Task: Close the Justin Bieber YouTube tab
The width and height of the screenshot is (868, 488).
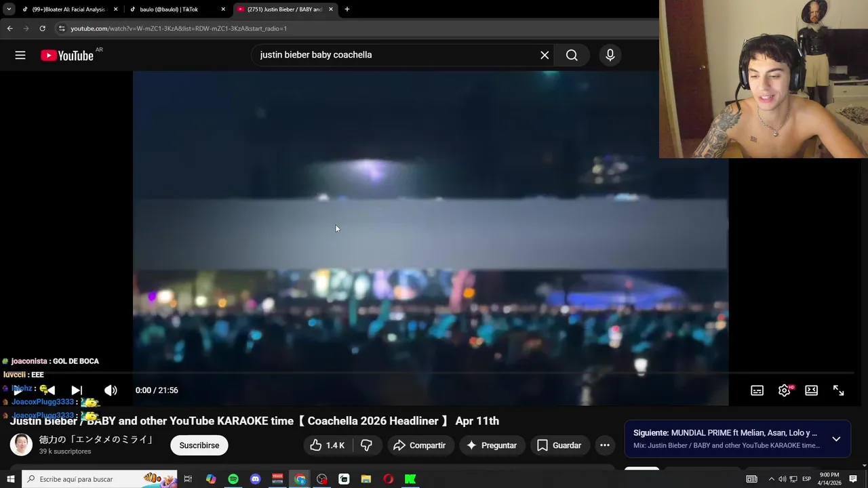Action: click(331, 9)
